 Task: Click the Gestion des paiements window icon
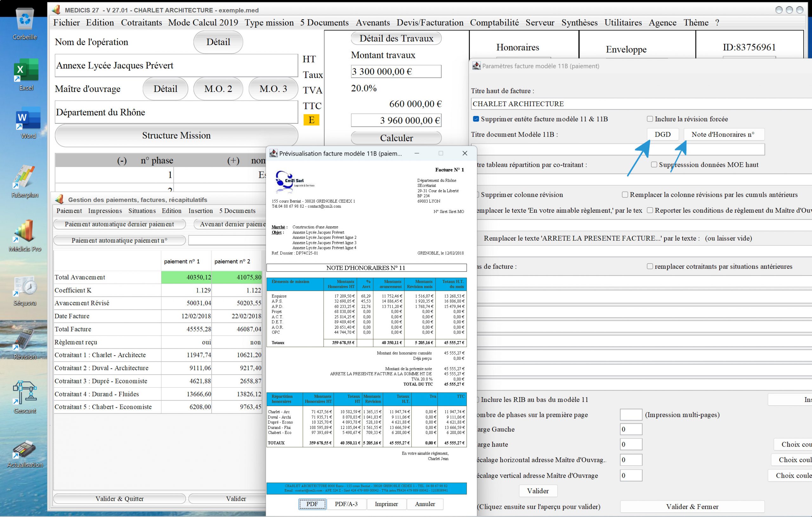click(60, 199)
